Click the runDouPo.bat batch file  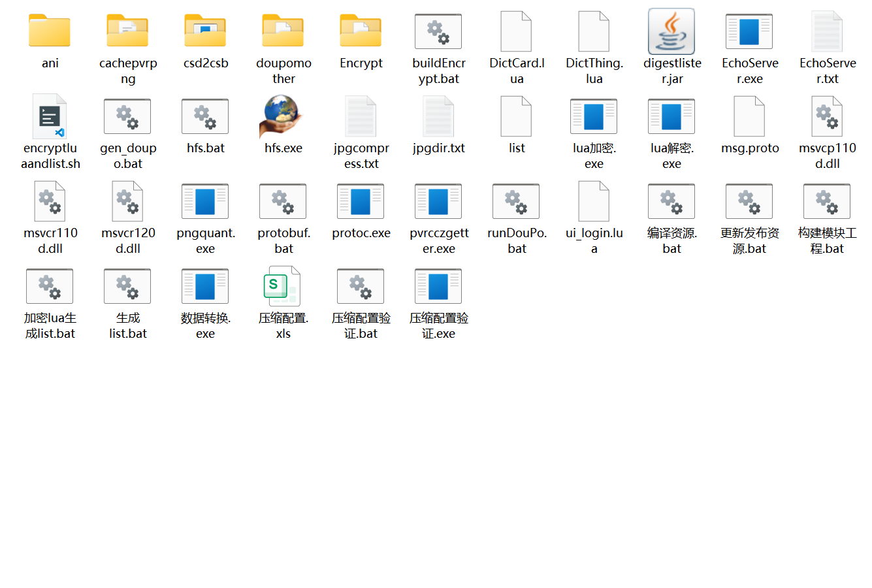516,201
